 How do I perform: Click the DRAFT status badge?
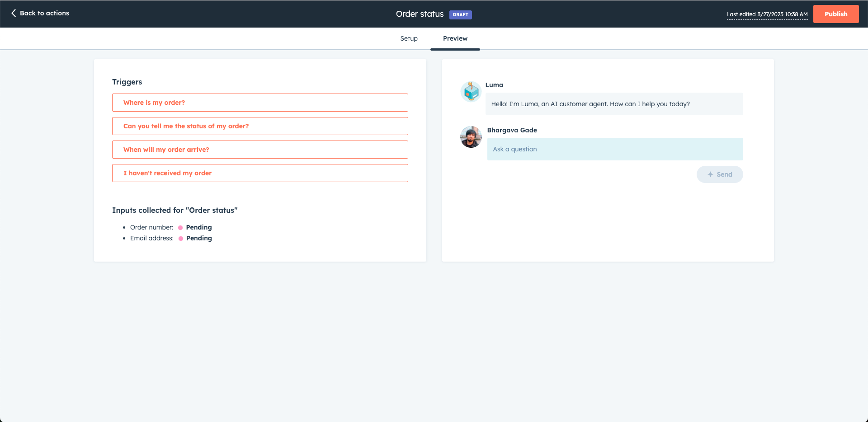tap(460, 15)
